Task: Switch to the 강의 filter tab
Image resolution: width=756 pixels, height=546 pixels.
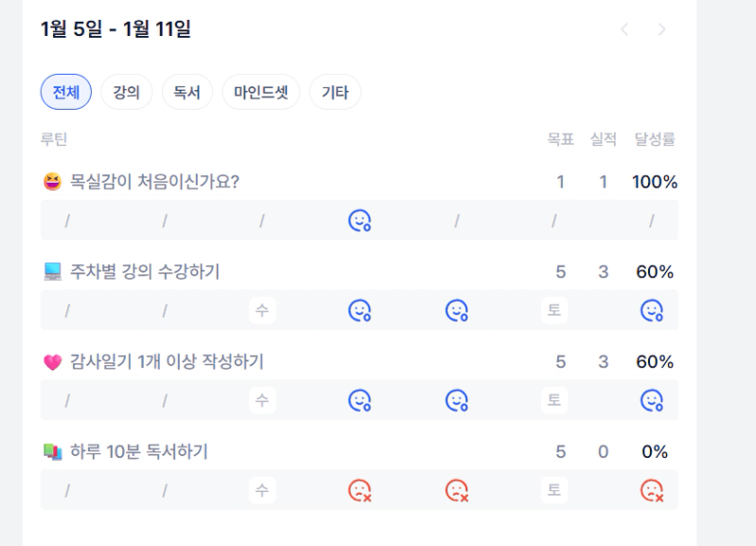Action: coord(127,93)
